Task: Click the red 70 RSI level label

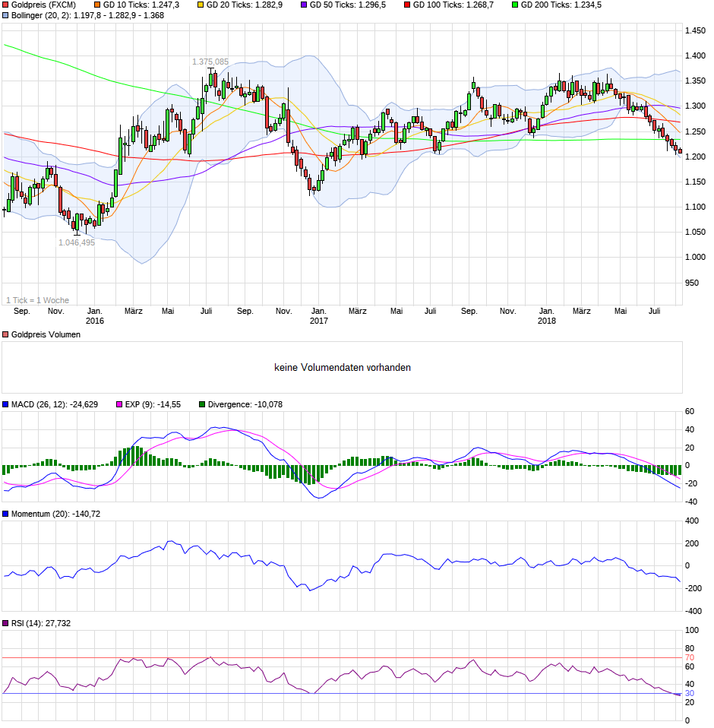Action: [690, 657]
